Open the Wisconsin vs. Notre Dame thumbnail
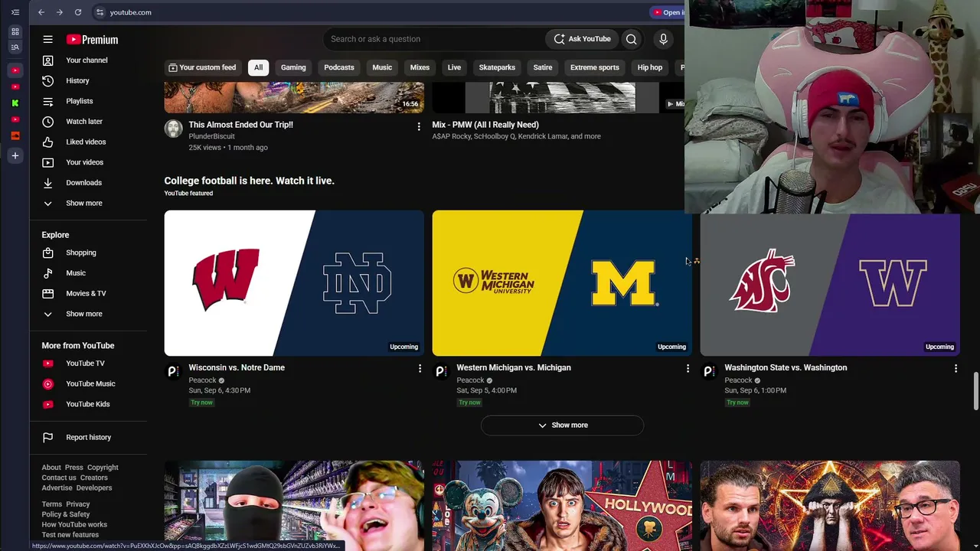 (x=294, y=283)
